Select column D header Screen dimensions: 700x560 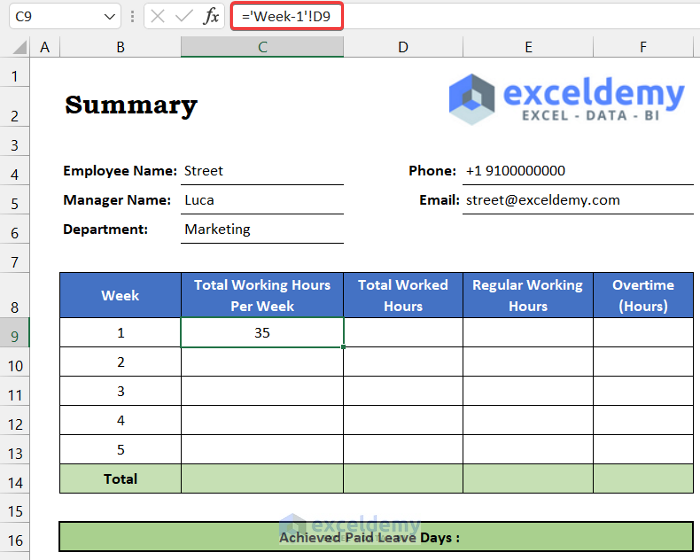(x=403, y=47)
